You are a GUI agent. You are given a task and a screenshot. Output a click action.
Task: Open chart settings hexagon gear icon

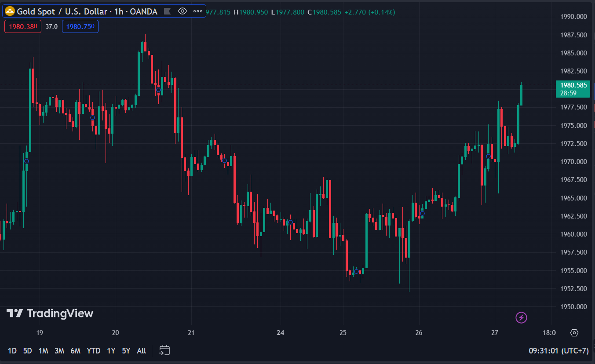[574, 333]
